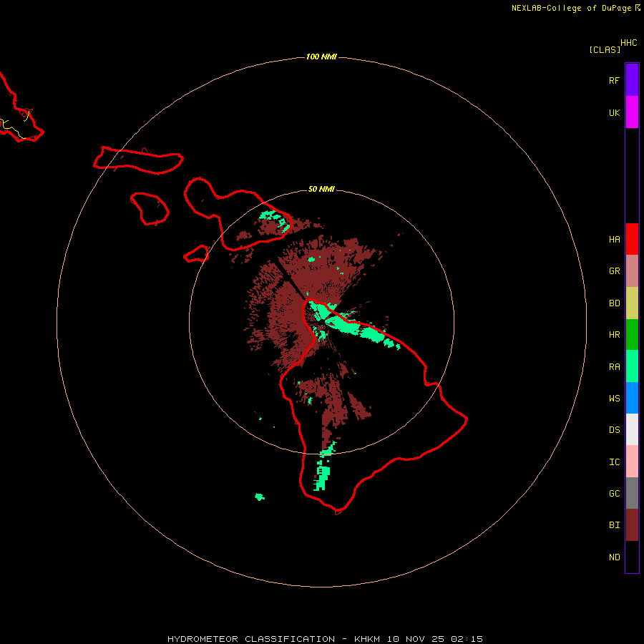Click the RA legend label
The width and height of the screenshot is (644, 644).
(614, 367)
